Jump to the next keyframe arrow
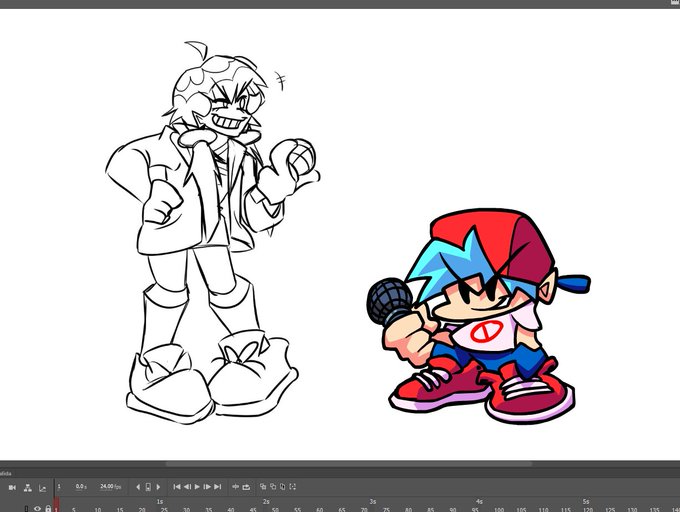 pyautogui.click(x=158, y=487)
